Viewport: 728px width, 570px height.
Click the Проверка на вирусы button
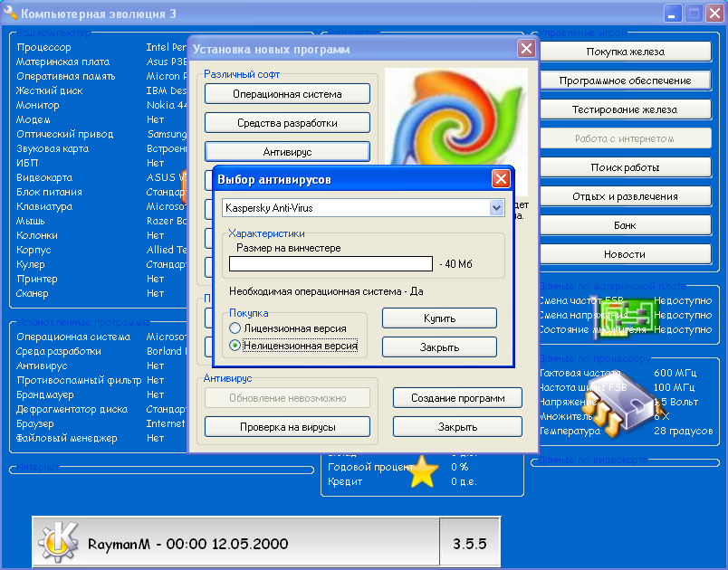click(x=287, y=427)
